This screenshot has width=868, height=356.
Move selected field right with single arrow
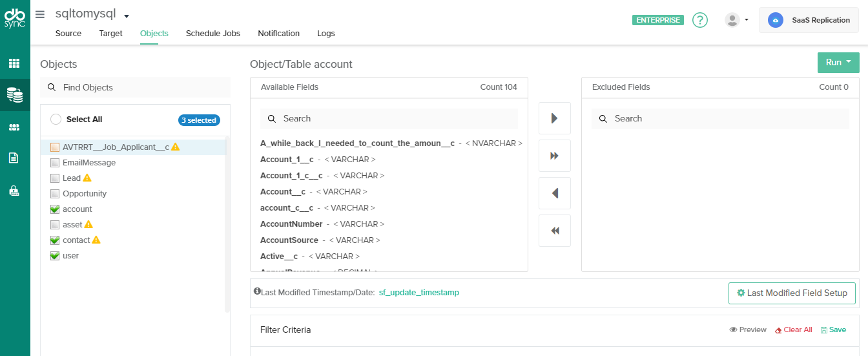point(554,118)
